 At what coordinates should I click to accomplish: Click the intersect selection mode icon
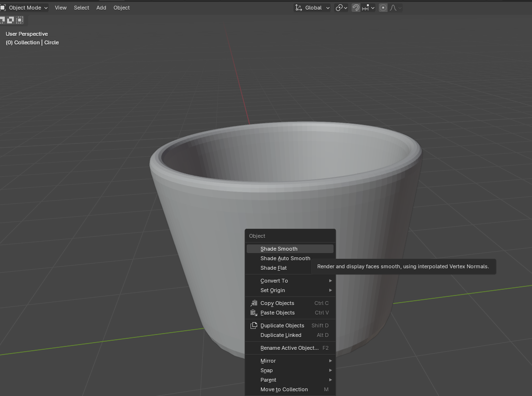tap(20, 20)
